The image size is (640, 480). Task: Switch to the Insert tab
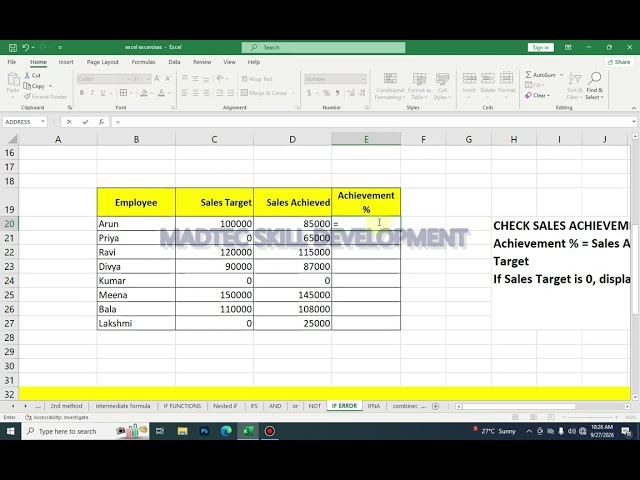pyautogui.click(x=66, y=62)
